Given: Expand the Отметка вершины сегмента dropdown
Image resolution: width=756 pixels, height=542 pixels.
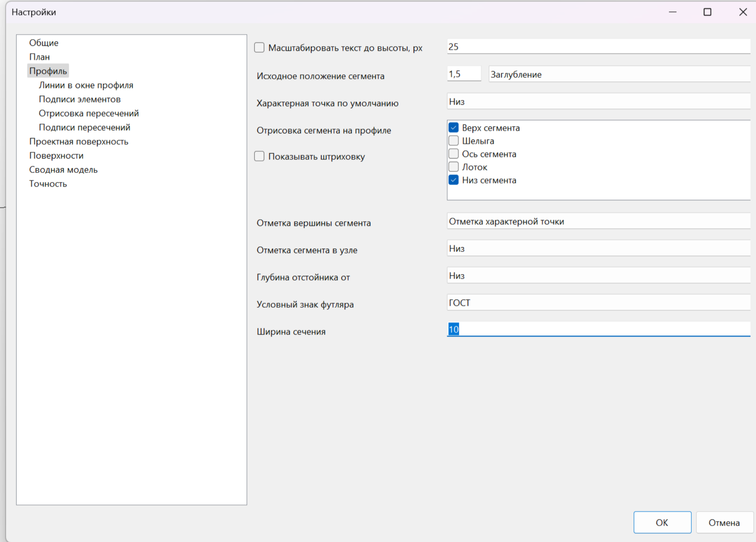Looking at the screenshot, I should (598, 221).
